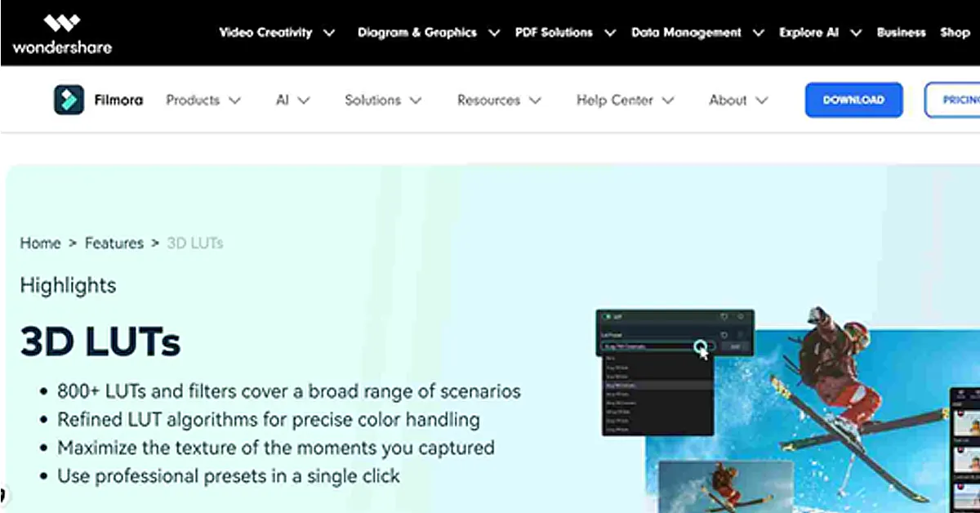
Task: Open the Resources dropdown
Action: [x=499, y=100]
